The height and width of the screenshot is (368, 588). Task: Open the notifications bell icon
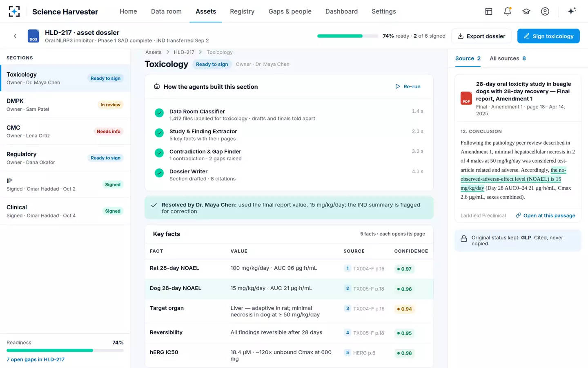click(x=508, y=11)
